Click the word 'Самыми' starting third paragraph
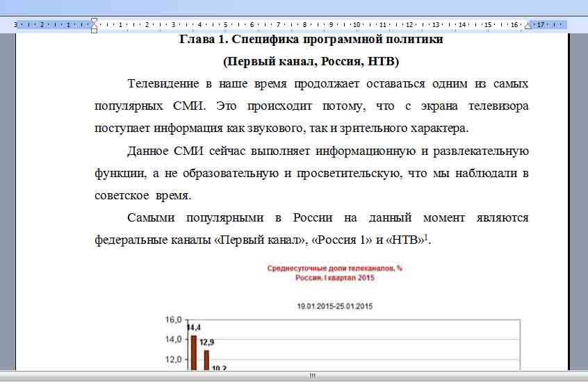This screenshot has height=382, width=588. coord(151,217)
